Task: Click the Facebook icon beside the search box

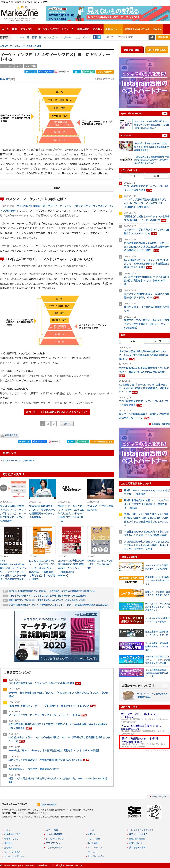Action: (x=95, y=37)
